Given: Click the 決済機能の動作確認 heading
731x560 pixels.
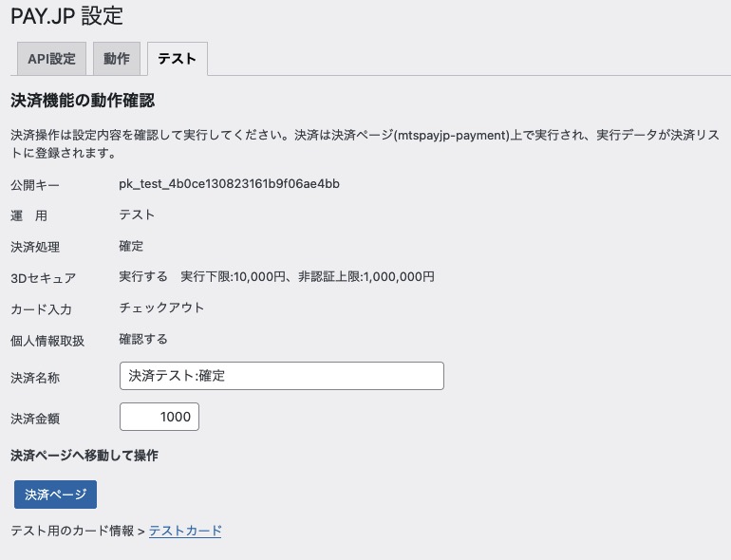Looking at the screenshot, I should click(x=82, y=101).
